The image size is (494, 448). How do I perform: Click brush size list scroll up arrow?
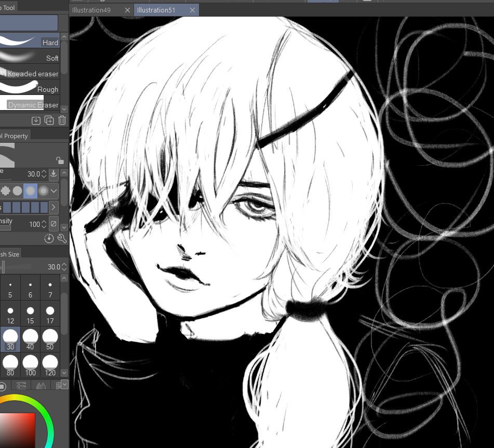pos(64,278)
